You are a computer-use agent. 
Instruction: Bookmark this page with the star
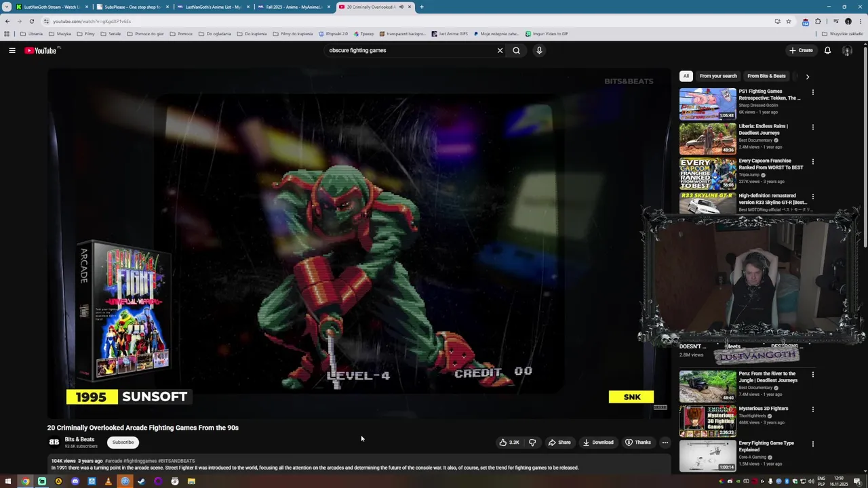click(x=788, y=21)
